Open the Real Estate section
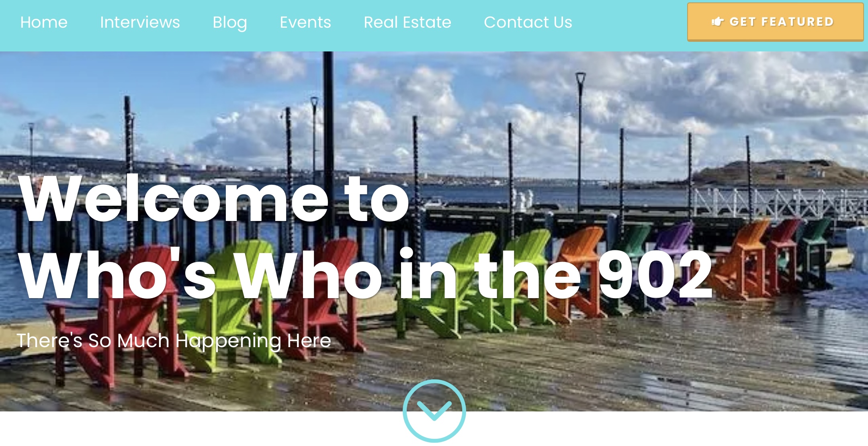Image resolution: width=868 pixels, height=446 pixels. pos(407,22)
